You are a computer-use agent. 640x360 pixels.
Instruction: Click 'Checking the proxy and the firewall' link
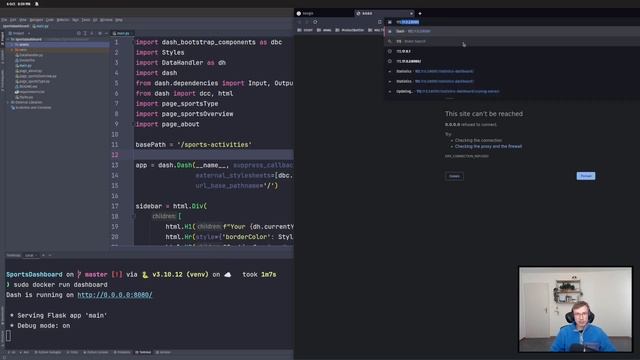point(488,146)
